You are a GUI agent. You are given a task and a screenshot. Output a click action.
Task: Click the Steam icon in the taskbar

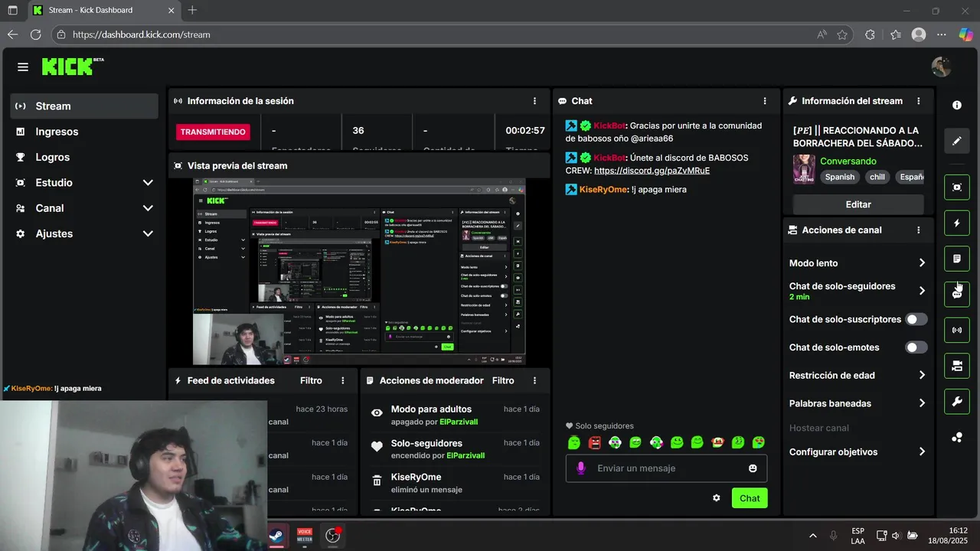pyautogui.click(x=276, y=536)
